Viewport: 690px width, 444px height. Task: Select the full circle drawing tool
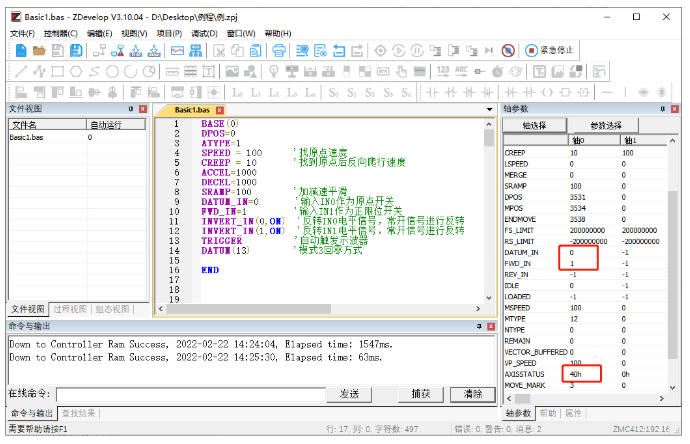pos(112,71)
